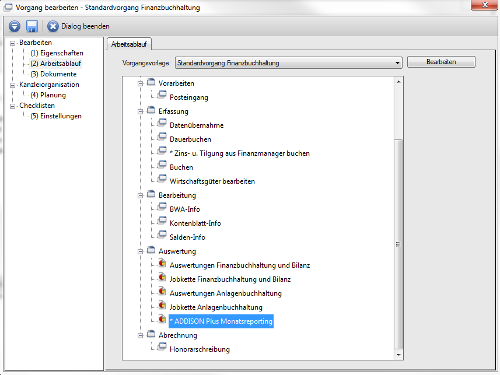Screen dimensions: 500x375
Task: Select the Honorarschreibung step
Action: 199,349
